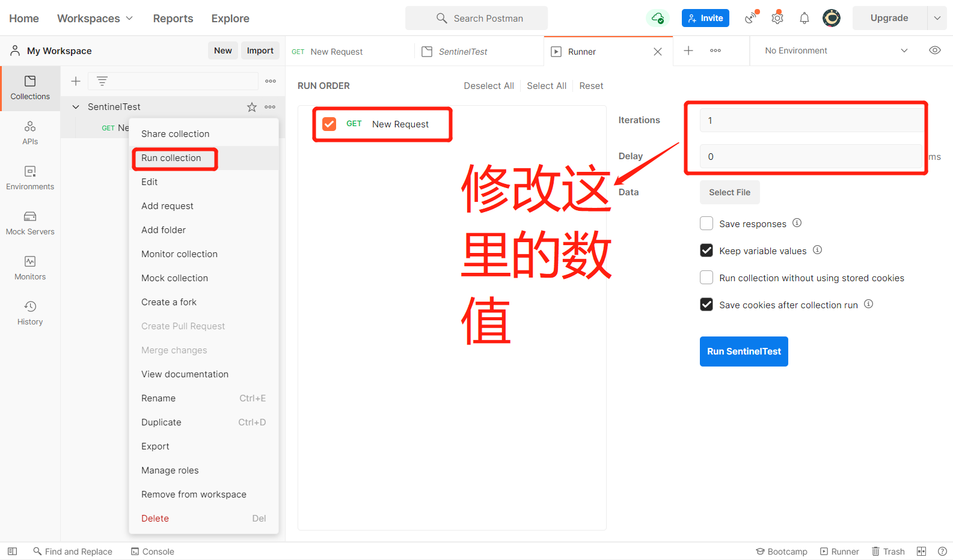Open Reports from the top navigation
This screenshot has height=560, width=953.
point(173,19)
